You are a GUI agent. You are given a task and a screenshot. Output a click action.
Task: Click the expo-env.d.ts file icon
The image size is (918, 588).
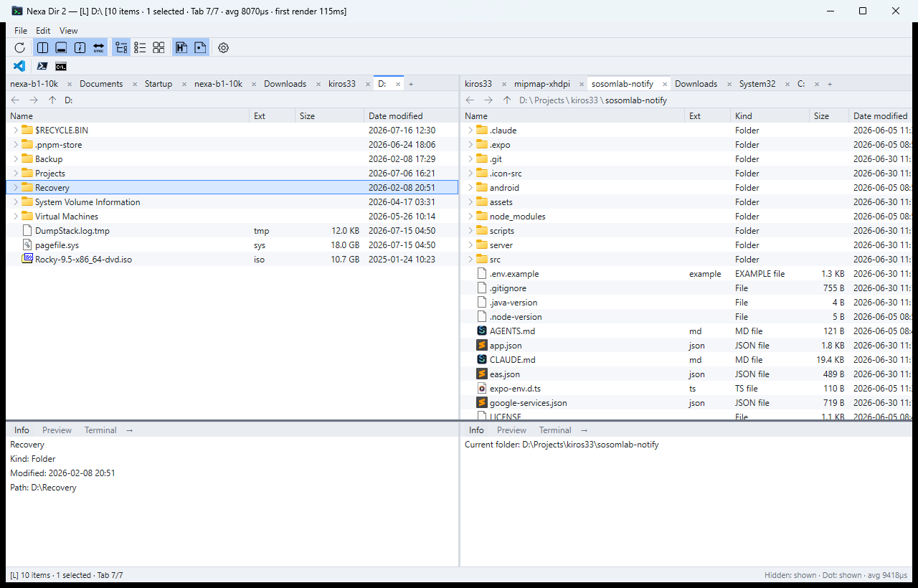click(x=482, y=388)
